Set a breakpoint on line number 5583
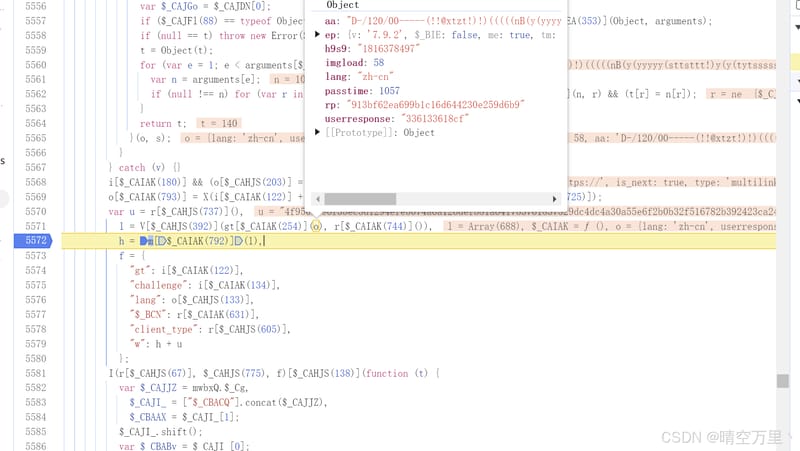Image resolution: width=800 pixels, height=451 pixels. point(36,403)
